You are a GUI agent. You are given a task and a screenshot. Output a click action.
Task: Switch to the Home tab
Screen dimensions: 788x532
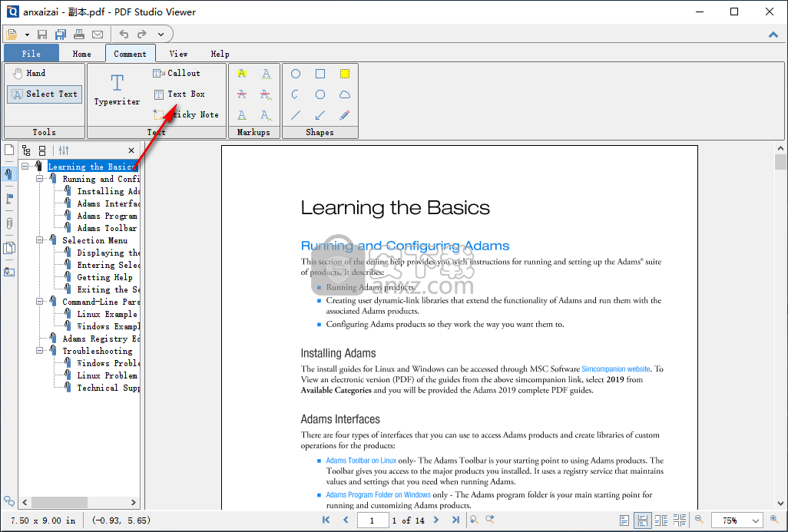click(82, 54)
